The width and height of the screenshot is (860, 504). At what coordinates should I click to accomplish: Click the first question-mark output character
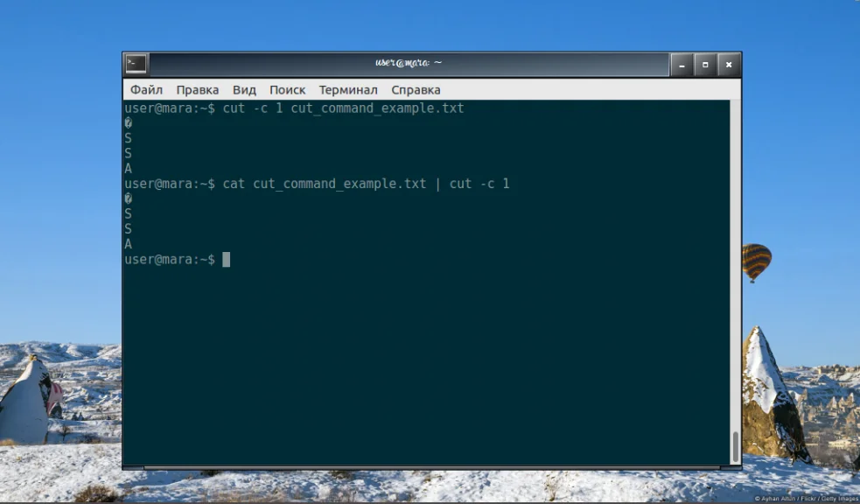(129, 122)
